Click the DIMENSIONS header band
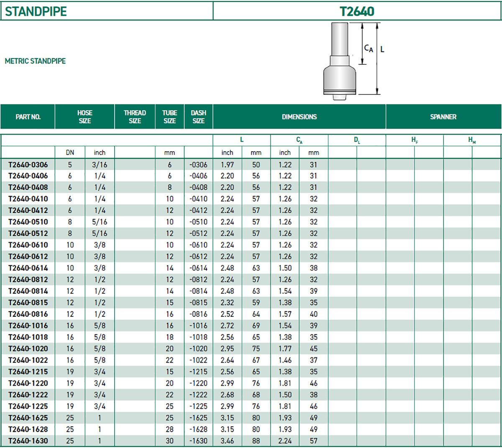Image resolution: width=502 pixels, height=448 pixels. click(299, 117)
